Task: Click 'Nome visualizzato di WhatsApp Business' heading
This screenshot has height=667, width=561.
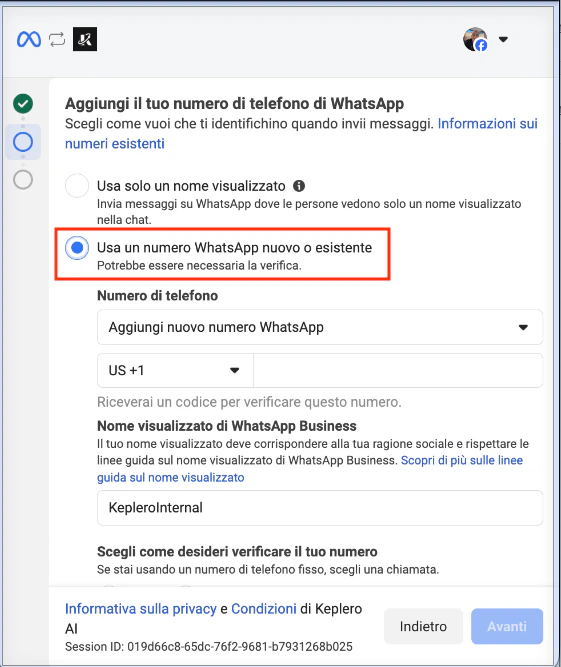Action: (x=227, y=426)
